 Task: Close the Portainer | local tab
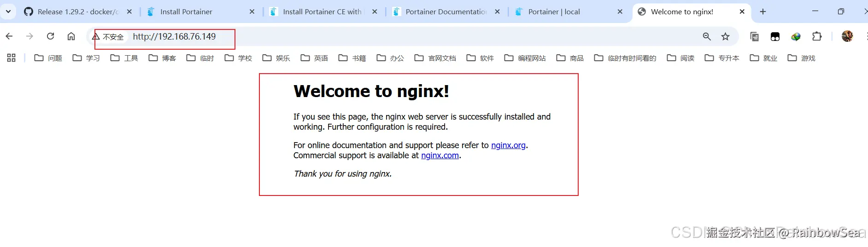point(620,11)
